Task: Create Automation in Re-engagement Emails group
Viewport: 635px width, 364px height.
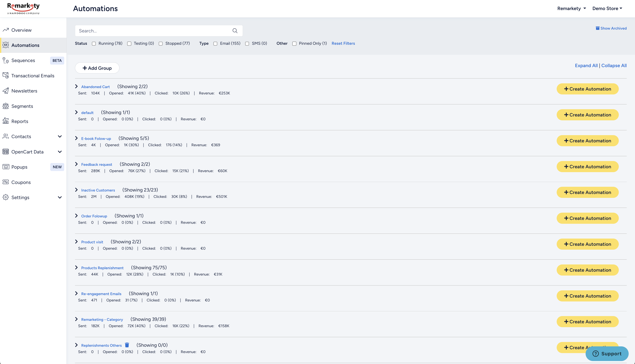Action: tap(587, 296)
